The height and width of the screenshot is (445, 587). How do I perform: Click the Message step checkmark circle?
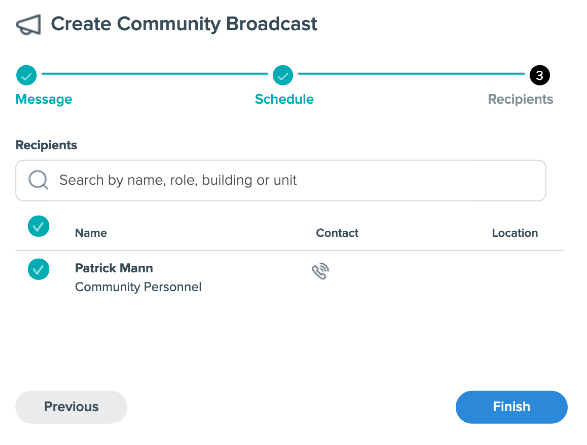[x=26, y=75]
